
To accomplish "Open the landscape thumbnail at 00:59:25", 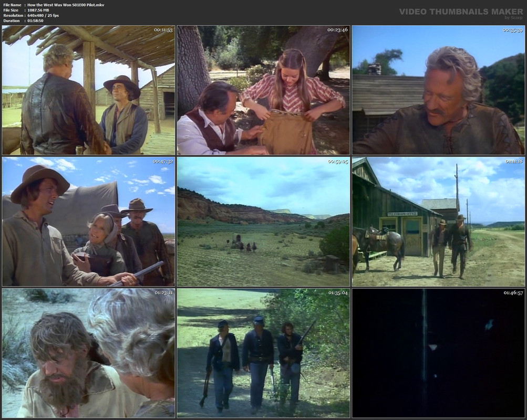I will coord(264,222).
